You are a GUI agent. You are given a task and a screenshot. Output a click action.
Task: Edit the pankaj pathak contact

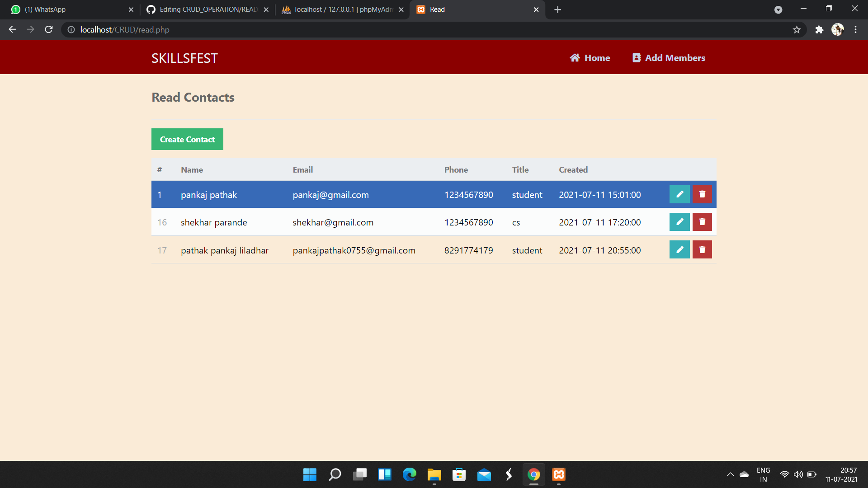click(x=679, y=194)
